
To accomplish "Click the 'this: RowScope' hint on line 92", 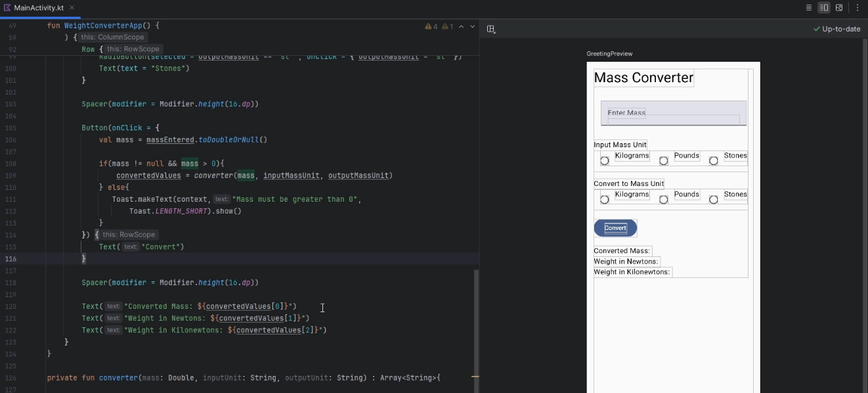I will (133, 49).
